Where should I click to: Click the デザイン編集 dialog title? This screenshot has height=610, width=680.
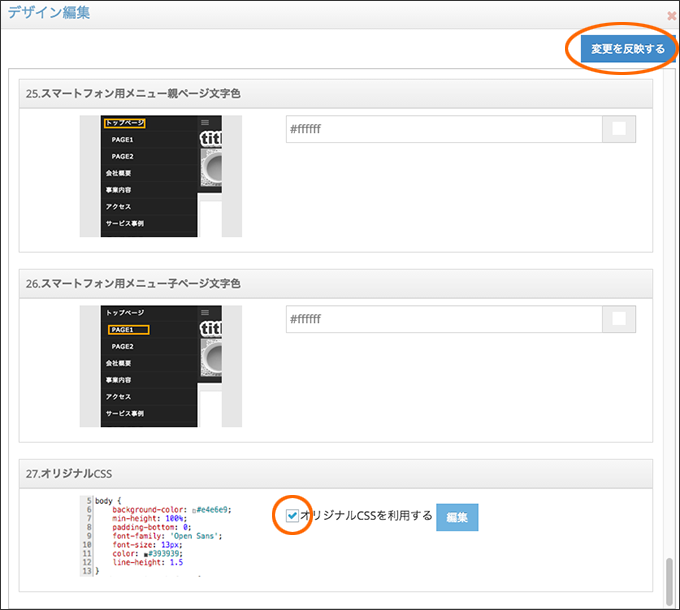coord(49,13)
